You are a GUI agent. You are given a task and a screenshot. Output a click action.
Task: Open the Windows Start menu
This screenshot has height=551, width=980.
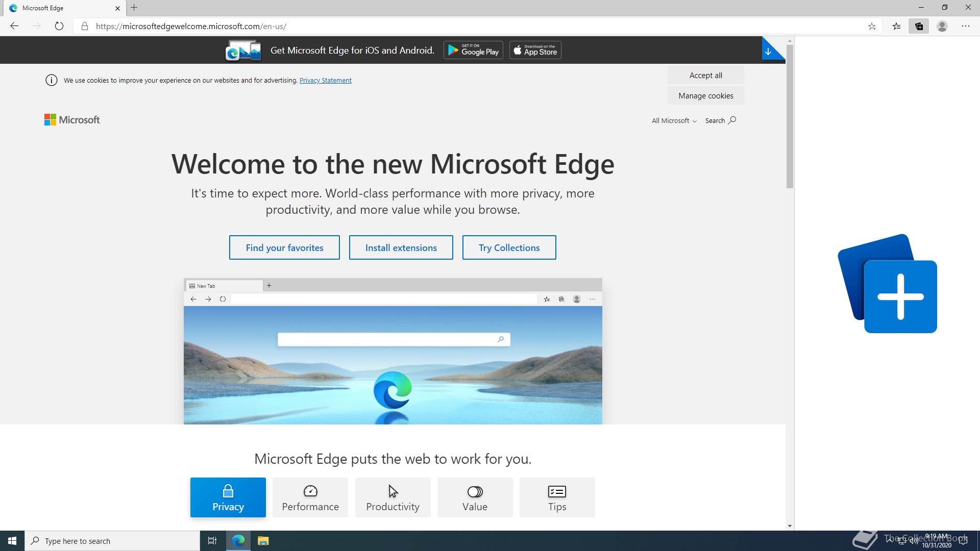12,541
